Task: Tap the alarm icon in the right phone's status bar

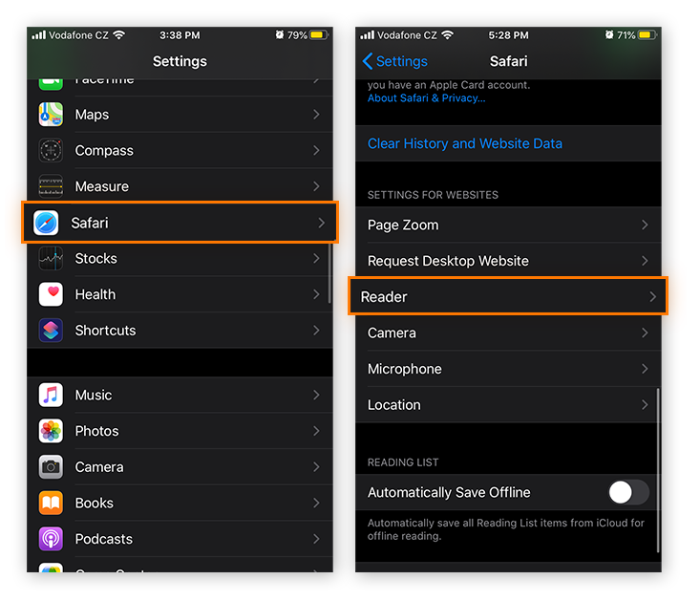Action: click(x=609, y=34)
